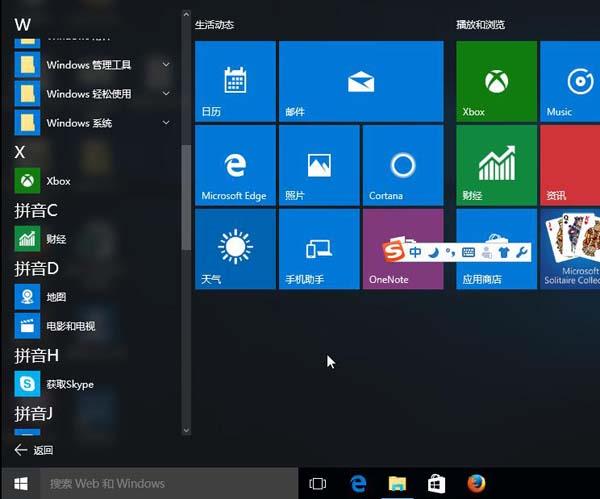Viewport: 600px width, 499px height.
Task: Open the Music tile
Action: point(570,82)
